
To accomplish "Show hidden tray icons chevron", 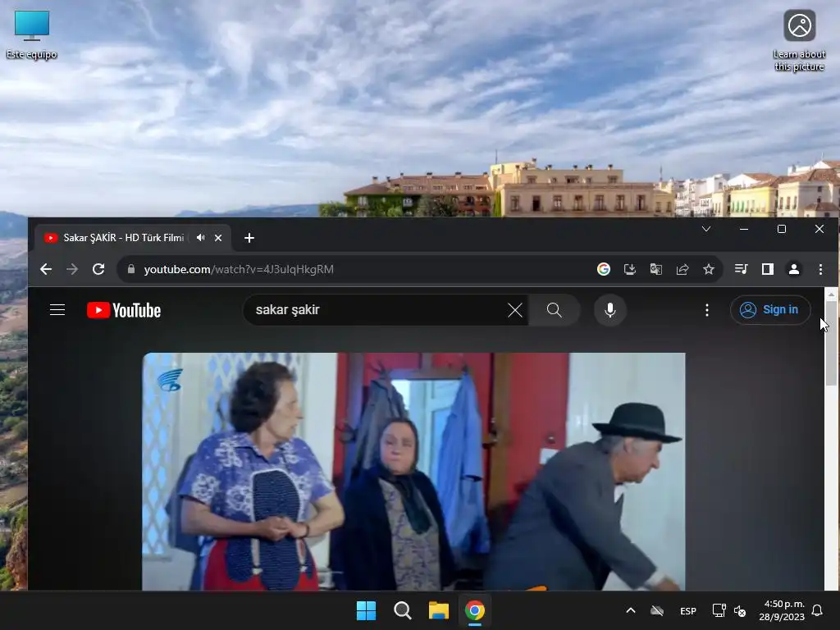I will point(631,610).
